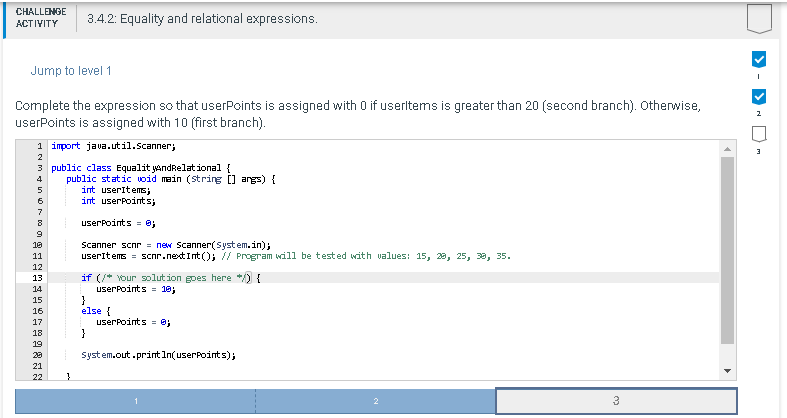Click the 'int userPoints;' declaration
This screenshot has width=787, height=418.
pos(118,201)
